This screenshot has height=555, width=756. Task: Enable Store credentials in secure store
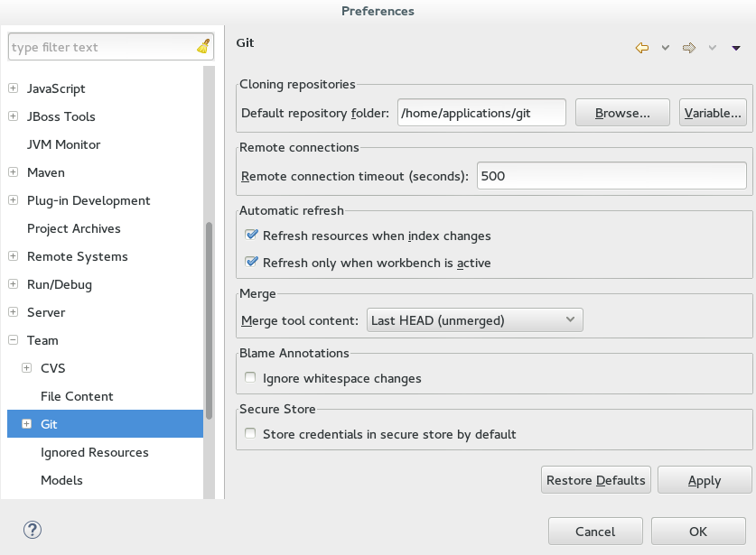coord(250,433)
